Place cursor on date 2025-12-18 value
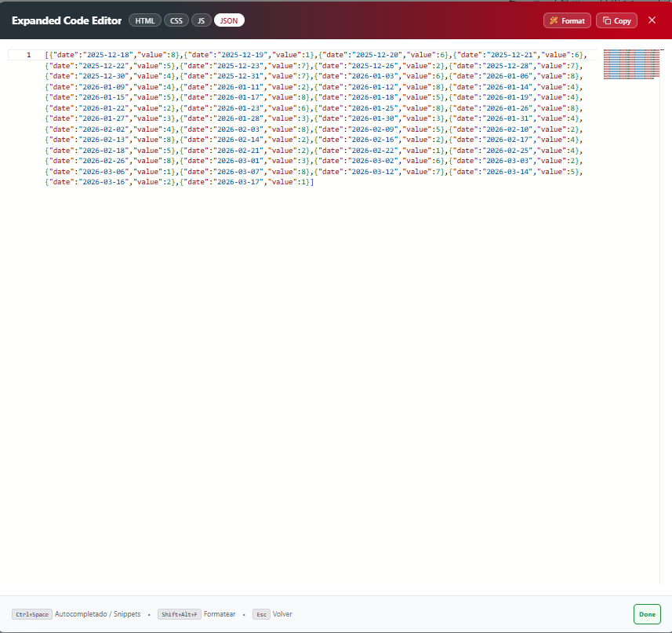672x633 pixels. click(108, 55)
